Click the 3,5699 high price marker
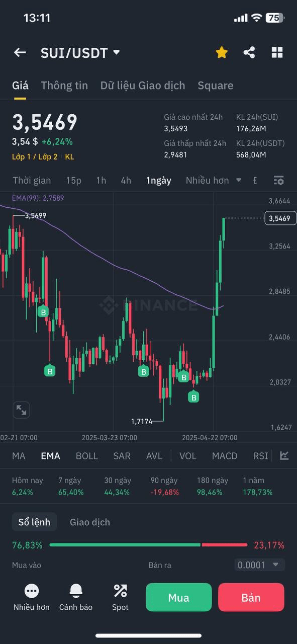 [x=36, y=215]
